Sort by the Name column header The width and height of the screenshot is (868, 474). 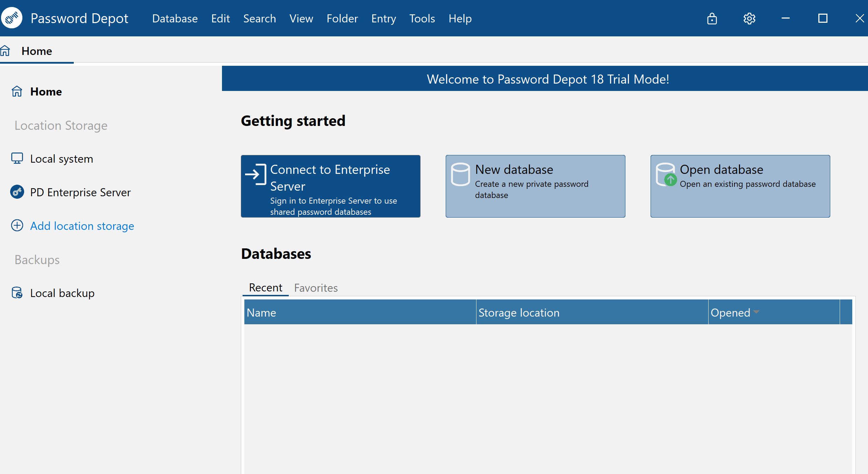(x=360, y=312)
